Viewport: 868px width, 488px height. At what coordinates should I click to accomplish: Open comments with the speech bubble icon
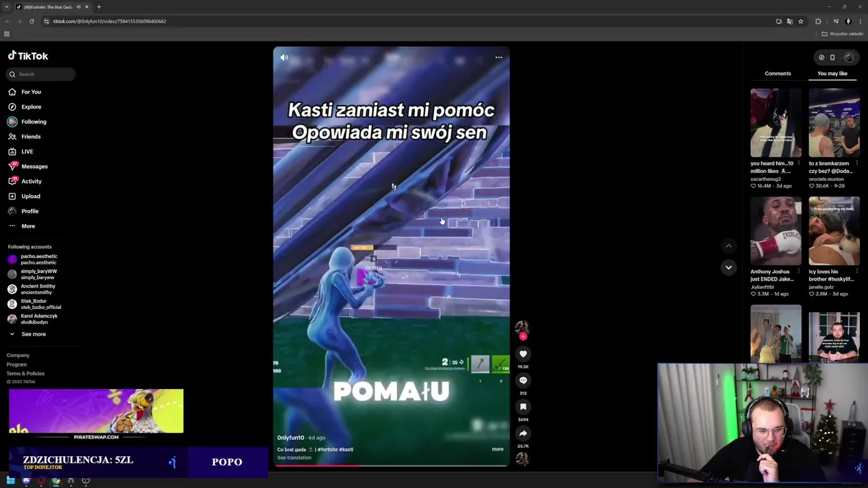tap(523, 380)
